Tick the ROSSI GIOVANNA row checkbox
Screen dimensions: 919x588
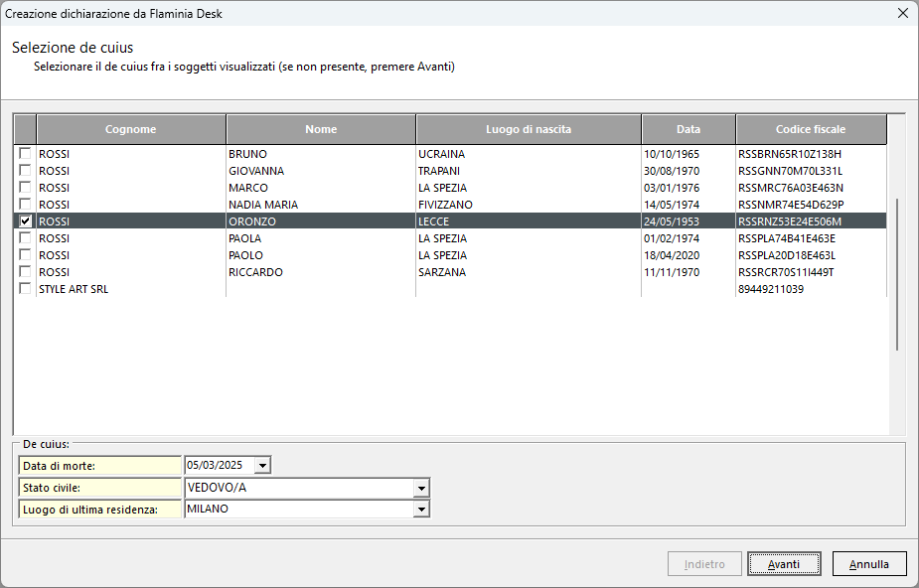pos(25,171)
